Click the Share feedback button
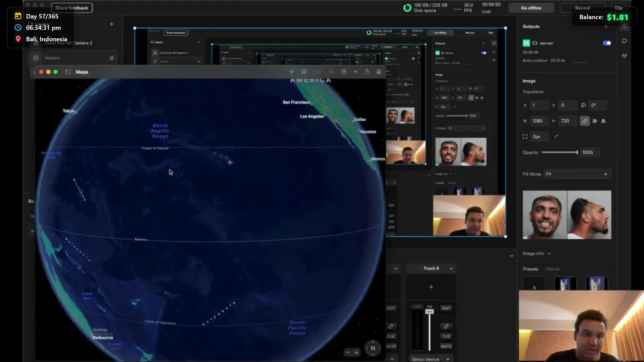 71,8
